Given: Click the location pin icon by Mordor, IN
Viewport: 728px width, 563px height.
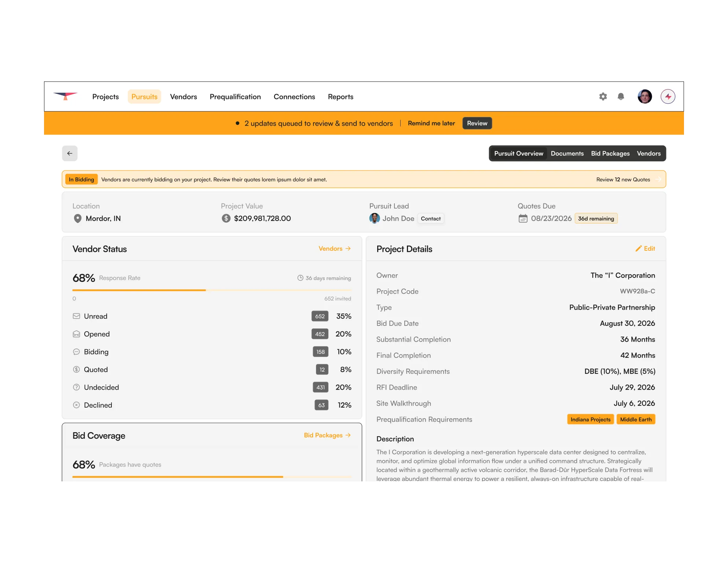Looking at the screenshot, I should (x=78, y=218).
